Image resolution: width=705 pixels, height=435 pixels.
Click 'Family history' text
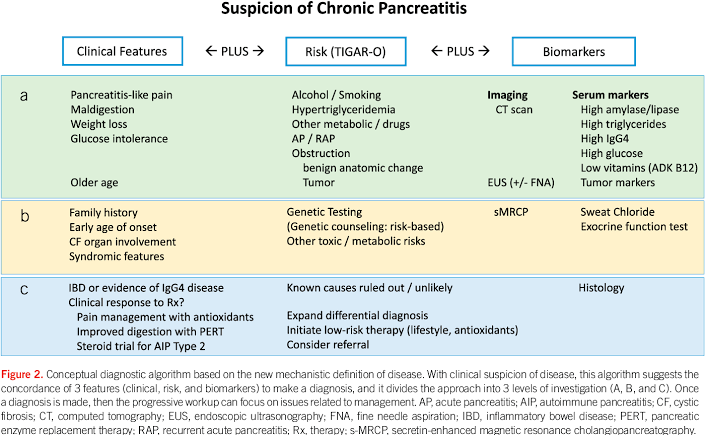tap(104, 213)
